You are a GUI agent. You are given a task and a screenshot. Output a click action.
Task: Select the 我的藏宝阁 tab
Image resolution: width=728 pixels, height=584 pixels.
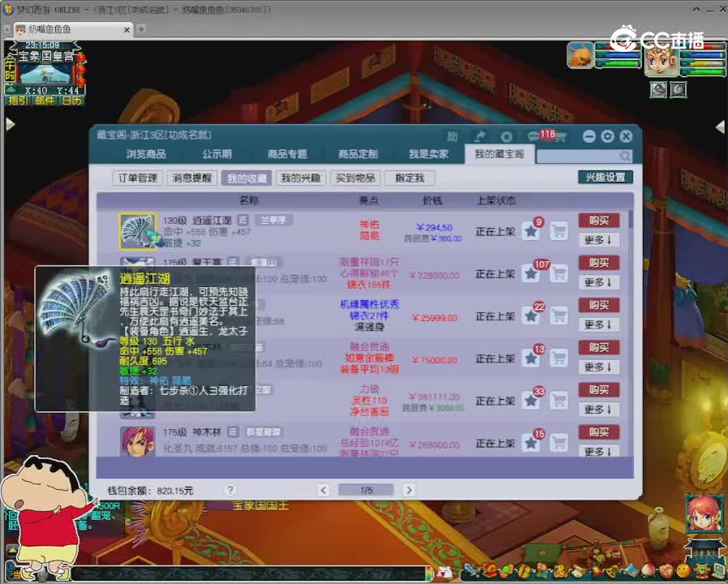(x=499, y=154)
